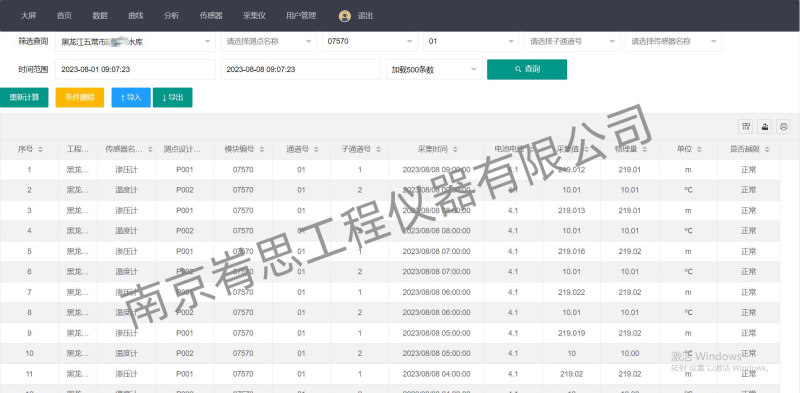Open the 数据 menu item
The image size is (800, 393).
99,16
